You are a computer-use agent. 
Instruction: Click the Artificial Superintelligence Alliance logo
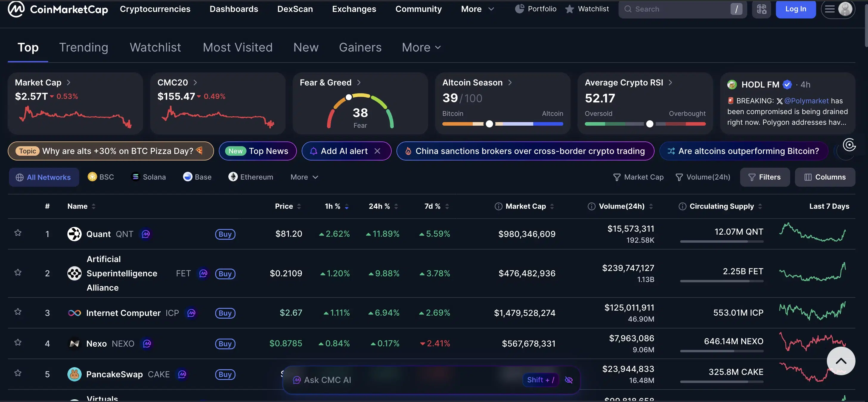pyautogui.click(x=75, y=273)
